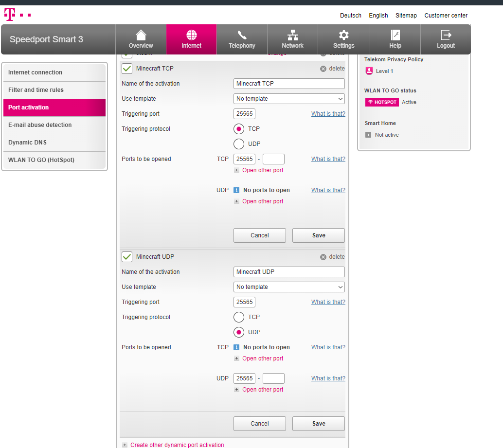Screen dimensions: 503x448
Task: Save the Minecraft UDP activation
Action: pyautogui.click(x=319, y=424)
